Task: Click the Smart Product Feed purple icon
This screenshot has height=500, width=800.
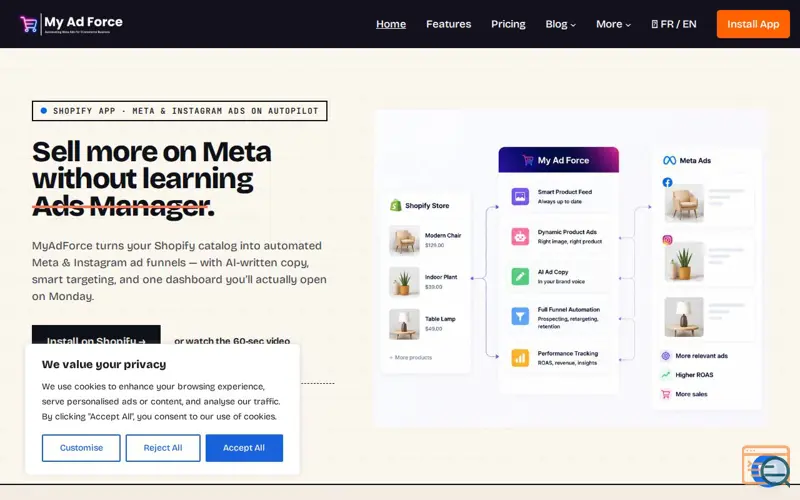Action: pyautogui.click(x=520, y=196)
